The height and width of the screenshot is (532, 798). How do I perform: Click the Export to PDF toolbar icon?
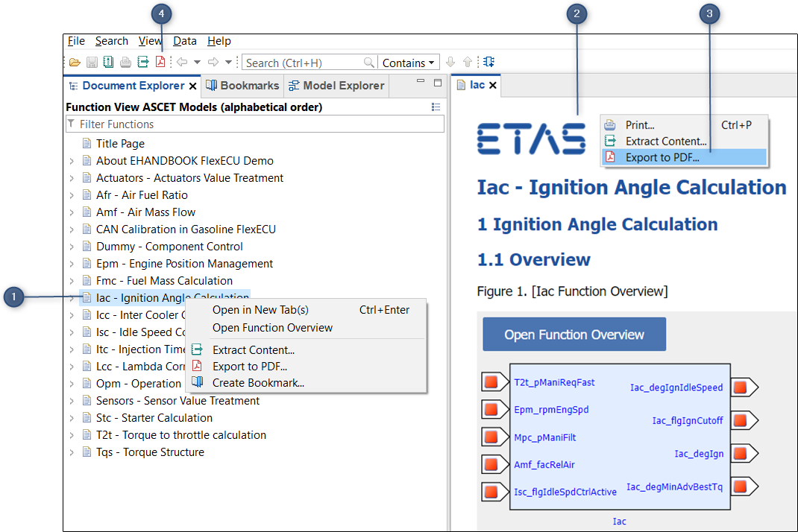point(160,62)
